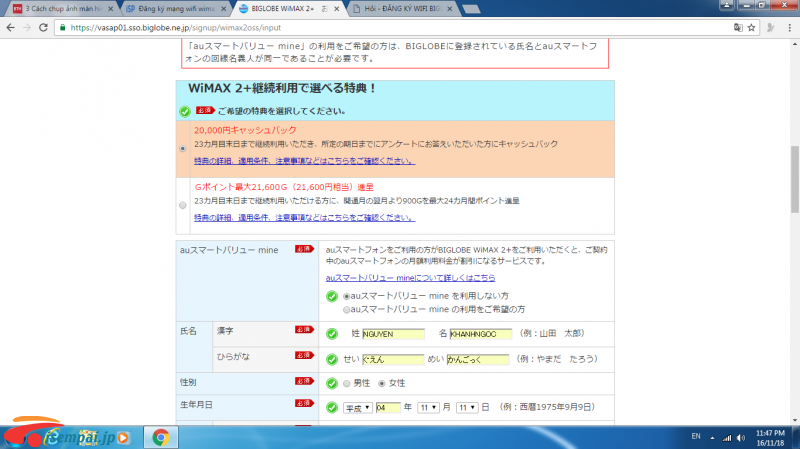
Task: Open Gポイント 特典の詳細 details link
Action: pyautogui.click(x=305, y=217)
